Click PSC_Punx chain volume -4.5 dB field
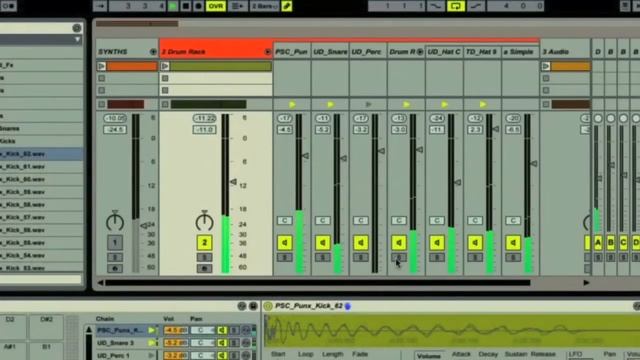The width and height of the screenshot is (640, 360). 176,330
